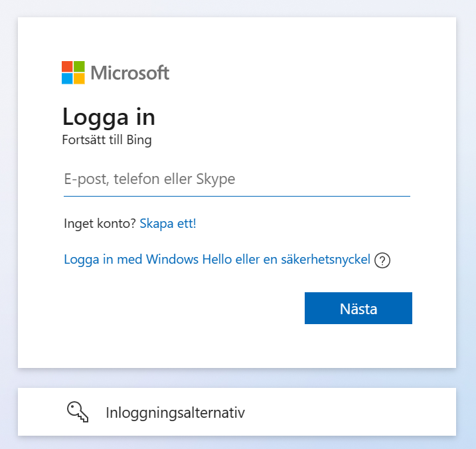
Task: Open the question mark help icon
Action: coord(382,260)
